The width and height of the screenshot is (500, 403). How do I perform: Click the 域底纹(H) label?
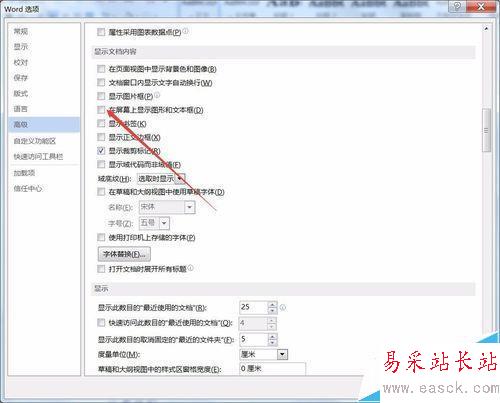pyautogui.click(x=114, y=179)
